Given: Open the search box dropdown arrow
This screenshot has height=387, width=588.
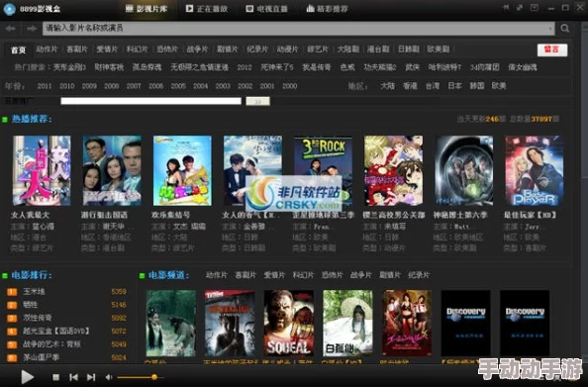Looking at the screenshot, I should [550, 29].
